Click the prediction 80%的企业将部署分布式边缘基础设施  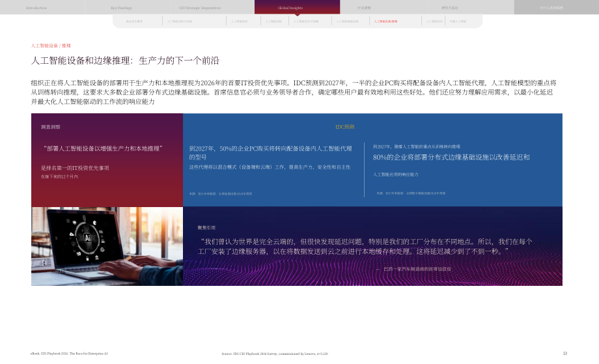(451, 157)
